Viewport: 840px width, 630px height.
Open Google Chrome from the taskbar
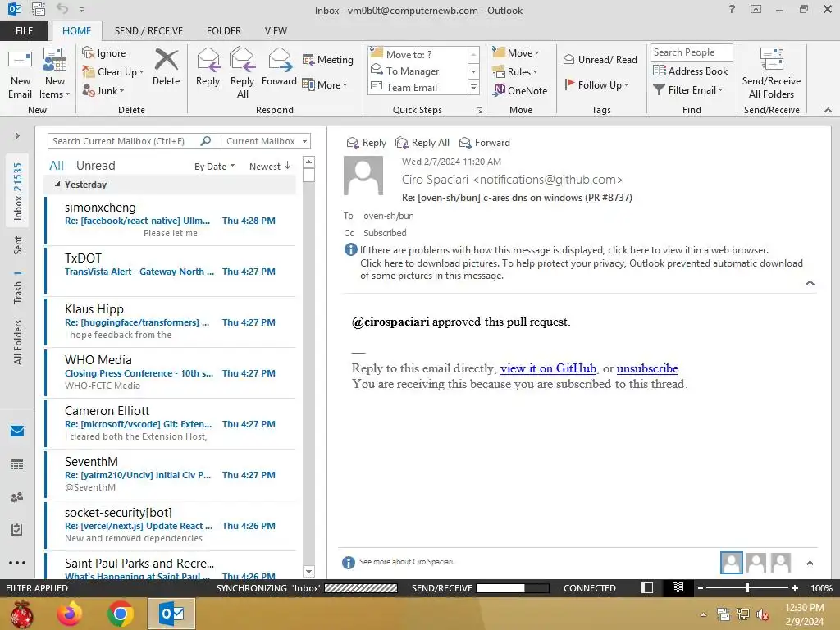tap(121, 614)
